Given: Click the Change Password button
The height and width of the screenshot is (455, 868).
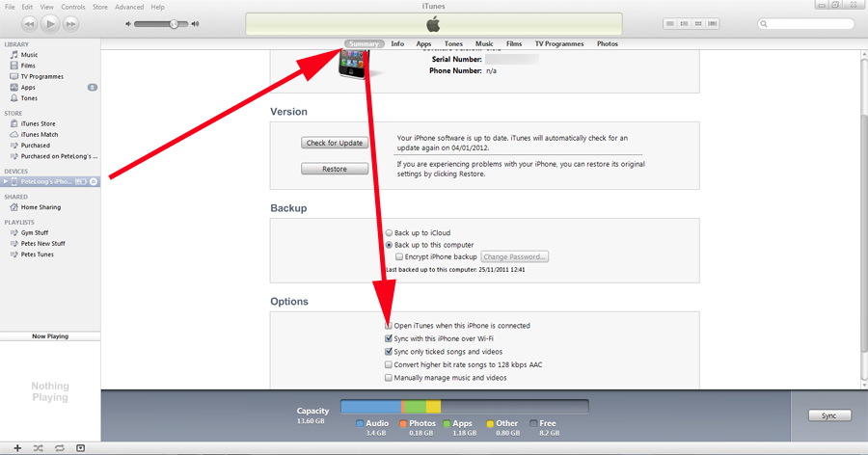Looking at the screenshot, I should [x=515, y=256].
